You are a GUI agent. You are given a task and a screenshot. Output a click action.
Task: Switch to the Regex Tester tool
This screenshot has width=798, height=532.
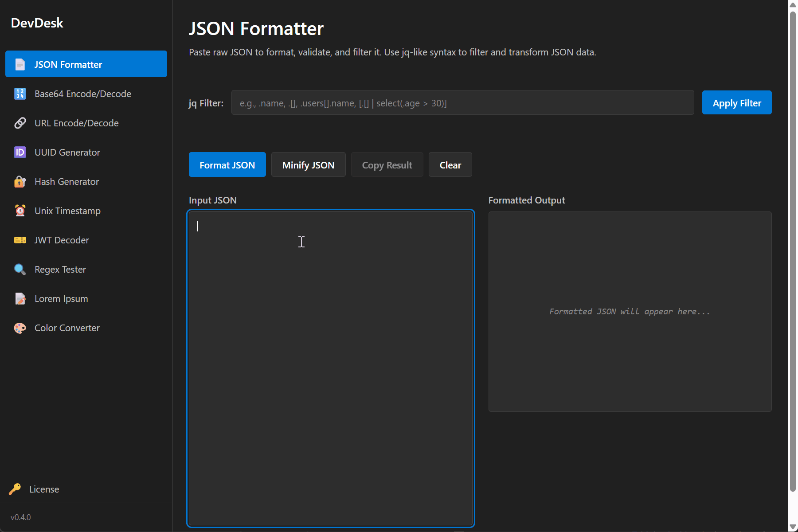(60, 269)
